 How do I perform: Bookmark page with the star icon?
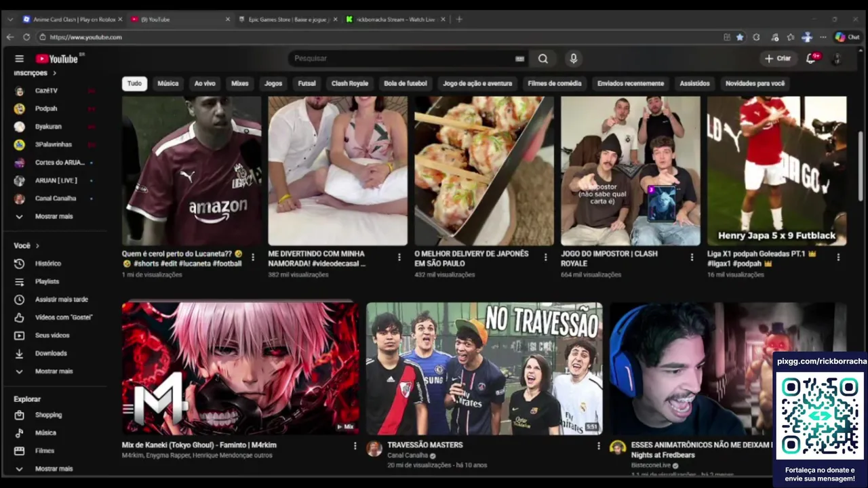click(x=740, y=37)
